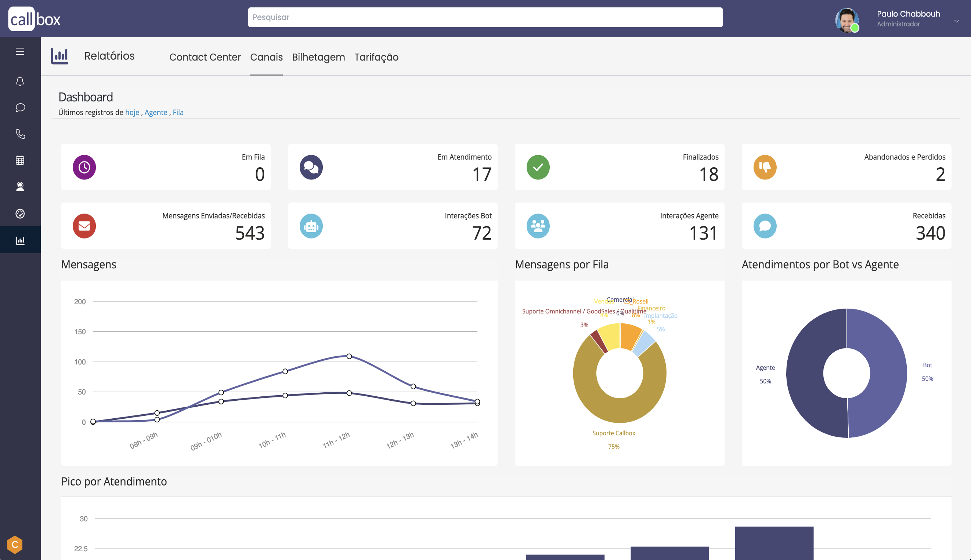Viewport: 971px width, 560px height.
Task: Expand the Paulo Chabbouh user dropdown
Action: pyautogui.click(x=956, y=21)
